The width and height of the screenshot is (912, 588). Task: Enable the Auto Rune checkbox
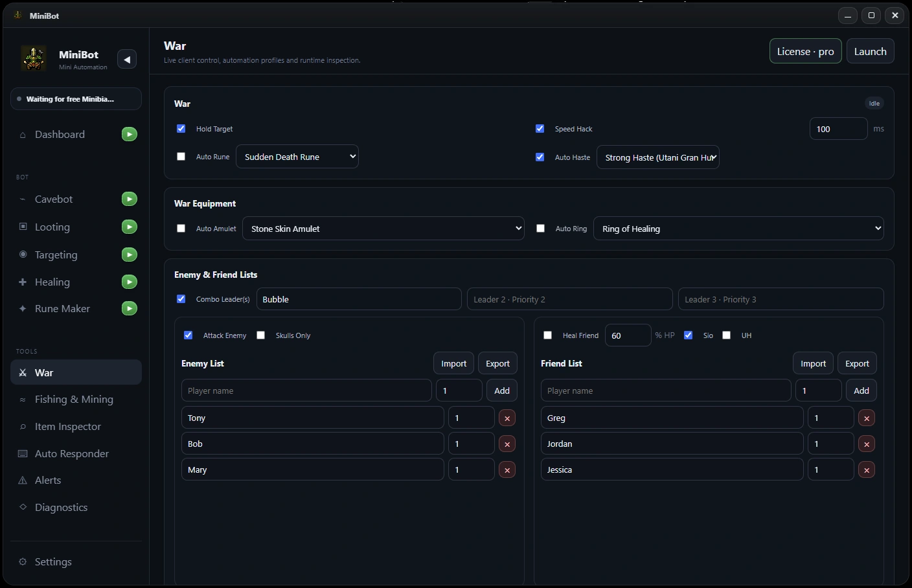click(181, 157)
